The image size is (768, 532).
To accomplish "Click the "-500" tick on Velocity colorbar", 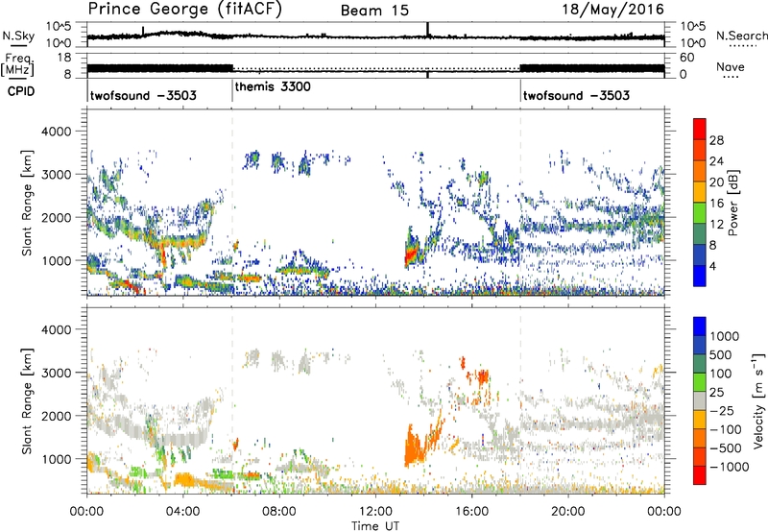I will pyautogui.click(x=726, y=448).
